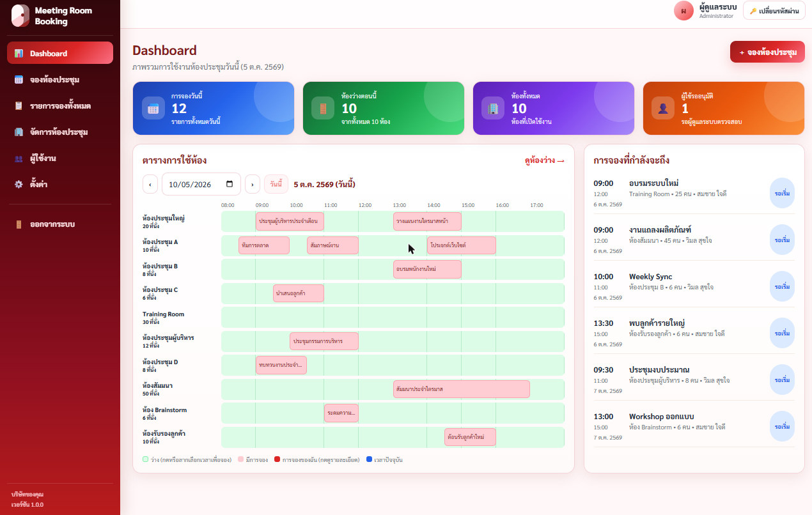Screen dimensions: 812x515
Task: Click the เวอร์ชัน 1.0.0 text in sidebar
Action: [x=27, y=505]
